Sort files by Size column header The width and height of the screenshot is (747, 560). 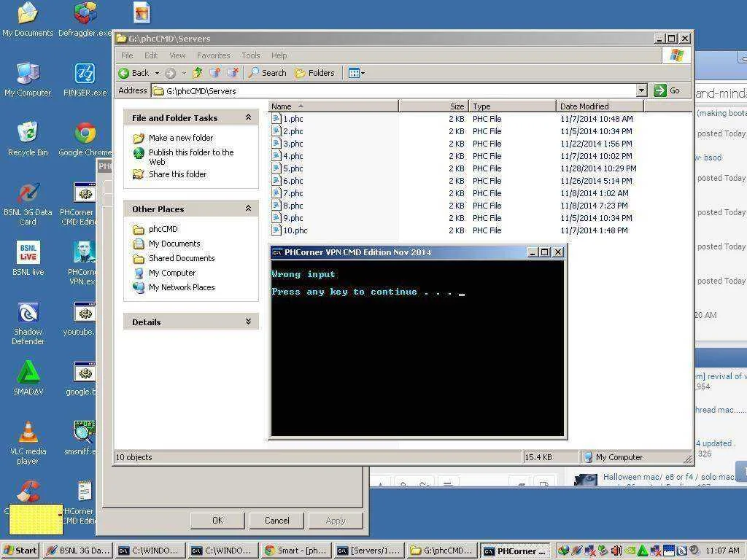click(x=433, y=106)
